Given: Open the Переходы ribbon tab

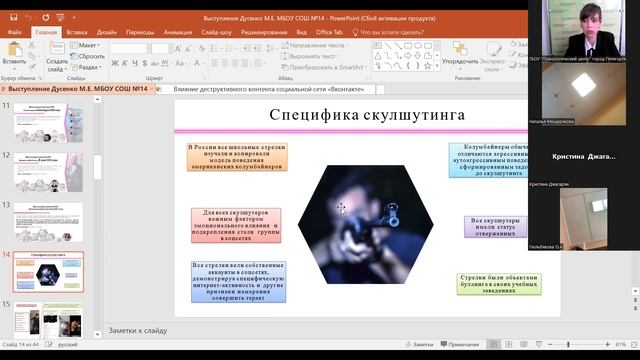Looking at the screenshot, I should click(140, 32).
